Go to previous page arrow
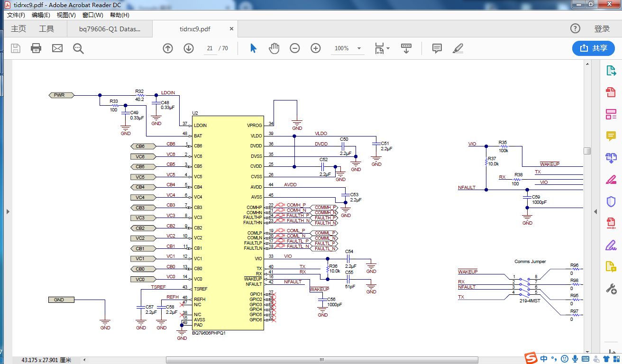This screenshot has width=622, height=364. (168, 48)
